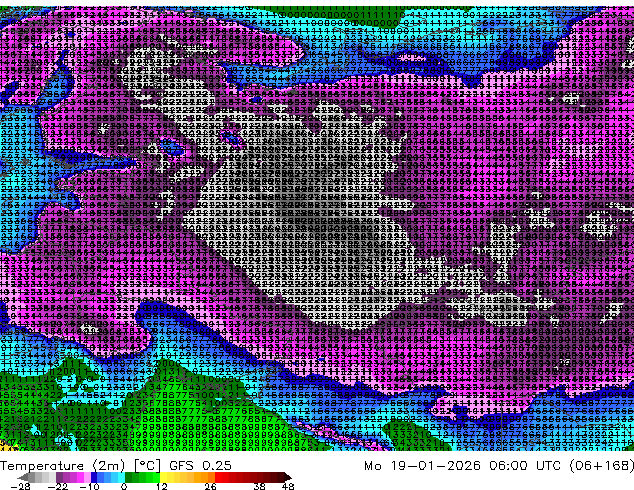Click the '12' legend label
This screenshot has width=634, height=490.
(x=162, y=486)
